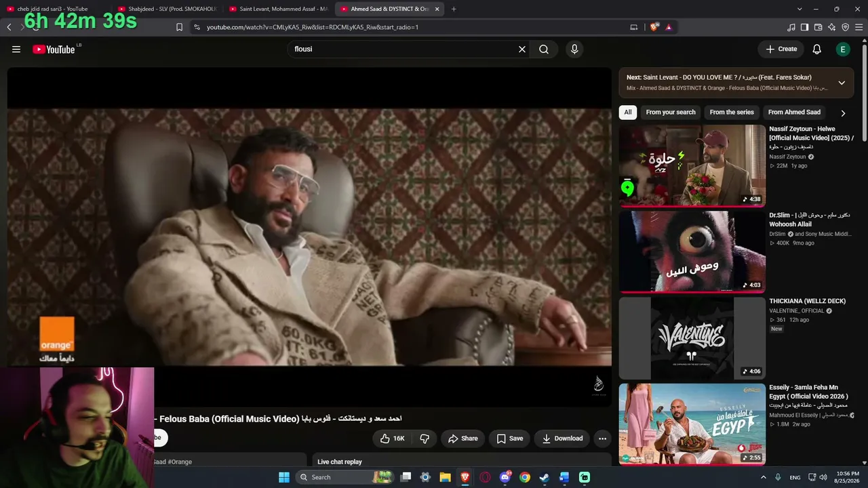This screenshot has height=488, width=868.
Task: Open Brave Leo AI sparkle icon
Action: click(x=831, y=27)
